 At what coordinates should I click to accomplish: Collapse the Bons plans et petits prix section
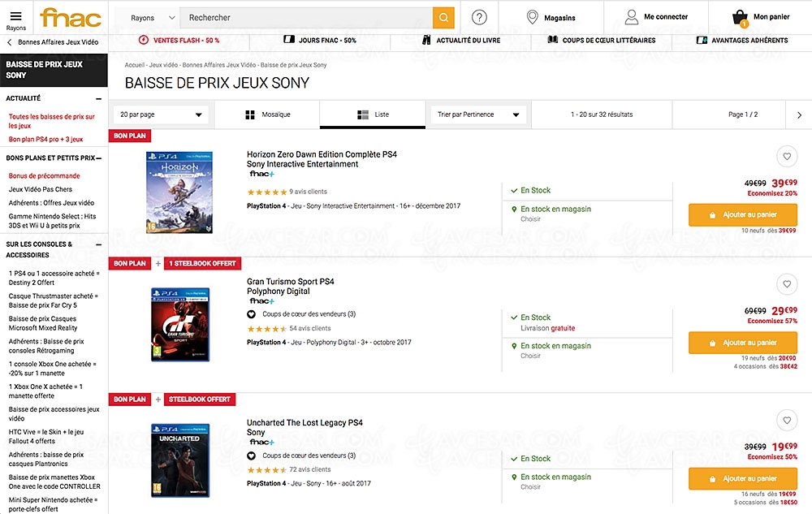[98, 158]
